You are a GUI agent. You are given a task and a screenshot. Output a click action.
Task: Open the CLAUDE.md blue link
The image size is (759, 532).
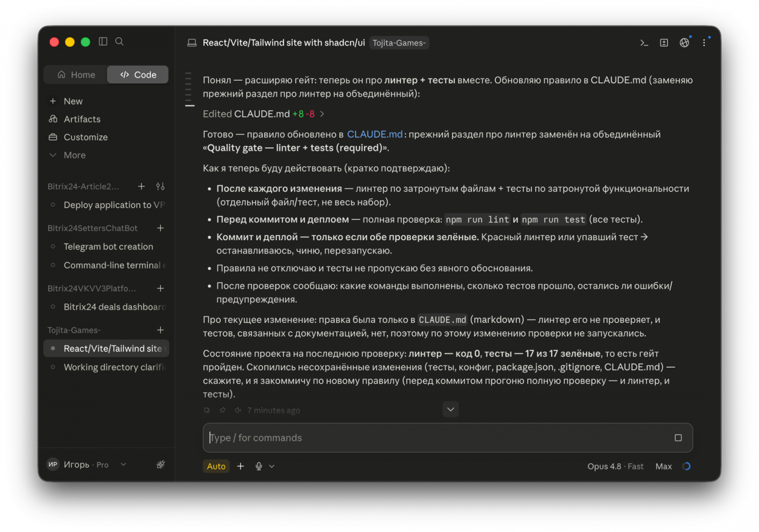coord(375,134)
